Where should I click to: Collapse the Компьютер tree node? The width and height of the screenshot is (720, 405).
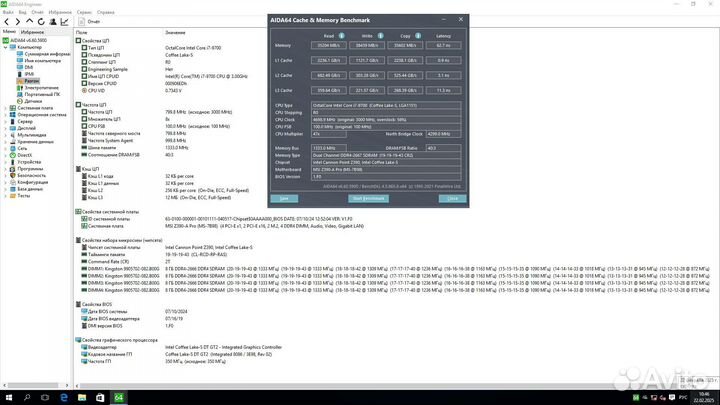[6, 47]
